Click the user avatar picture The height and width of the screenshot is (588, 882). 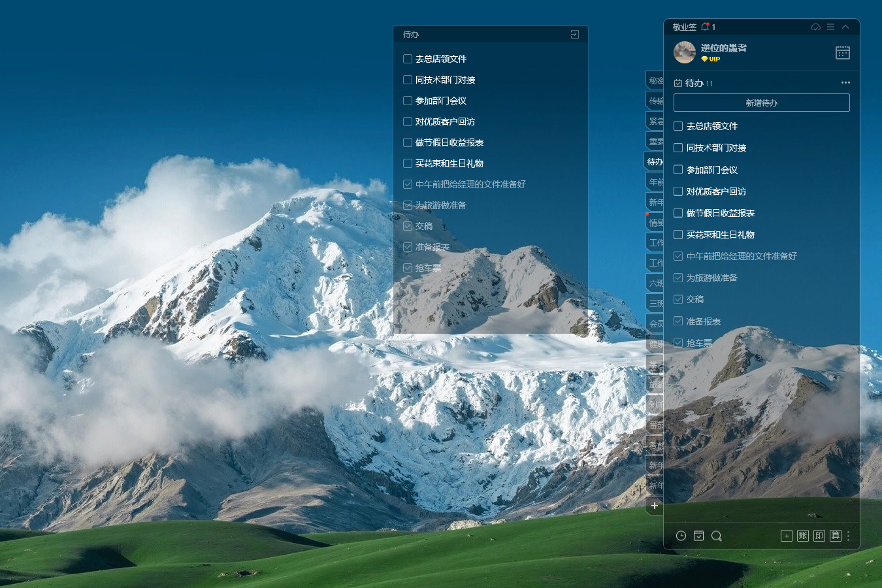click(x=684, y=52)
